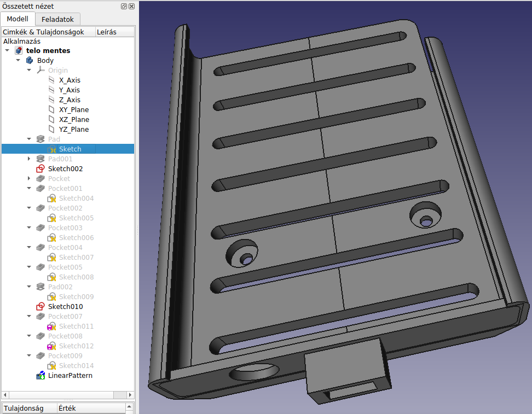Screen dimensions: 532x414
Task: Click the red Sketch010 icon
Action: click(x=41, y=306)
